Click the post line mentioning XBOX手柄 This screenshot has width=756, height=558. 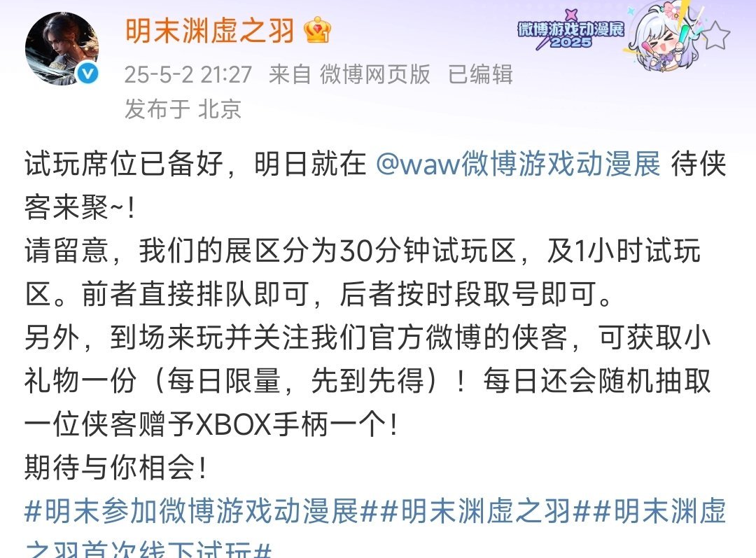click(211, 424)
